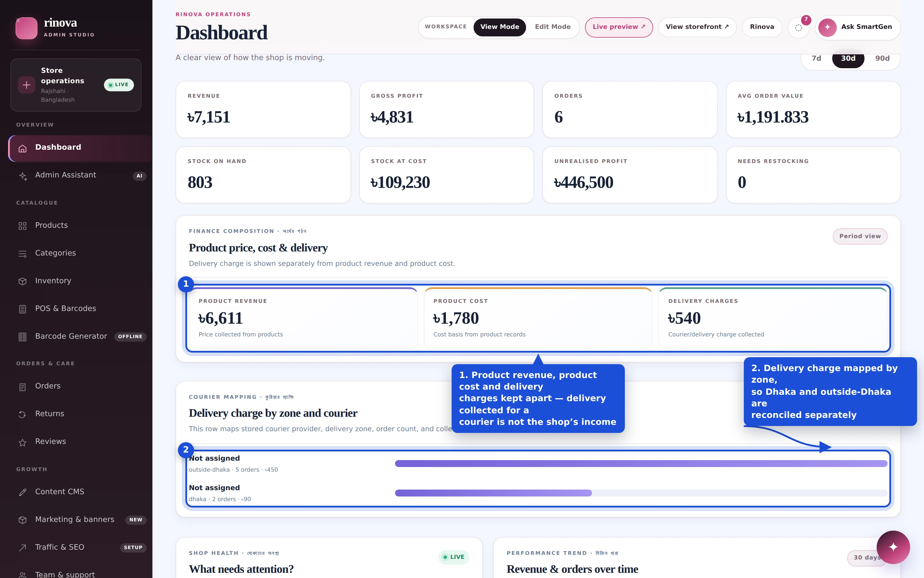Click the NEW badge beside Marketing & banners
The height and width of the screenshot is (578, 924).
coord(135,520)
